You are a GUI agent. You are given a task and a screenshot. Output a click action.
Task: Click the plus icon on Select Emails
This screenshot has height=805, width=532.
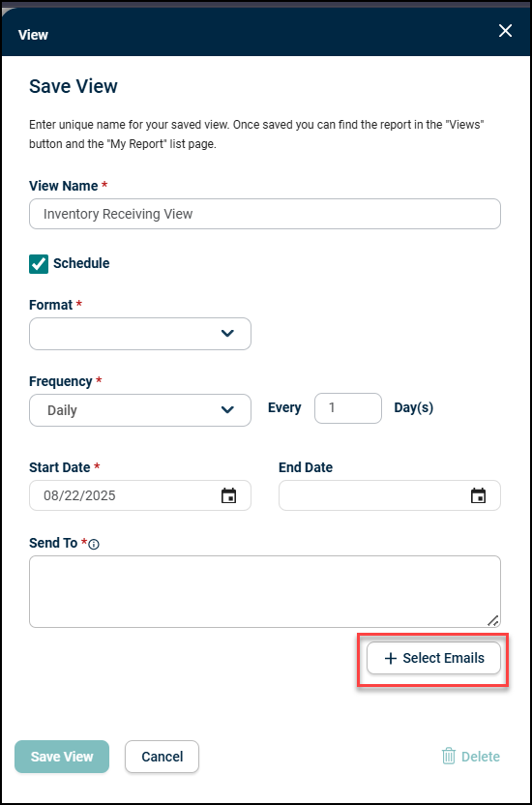tap(391, 658)
